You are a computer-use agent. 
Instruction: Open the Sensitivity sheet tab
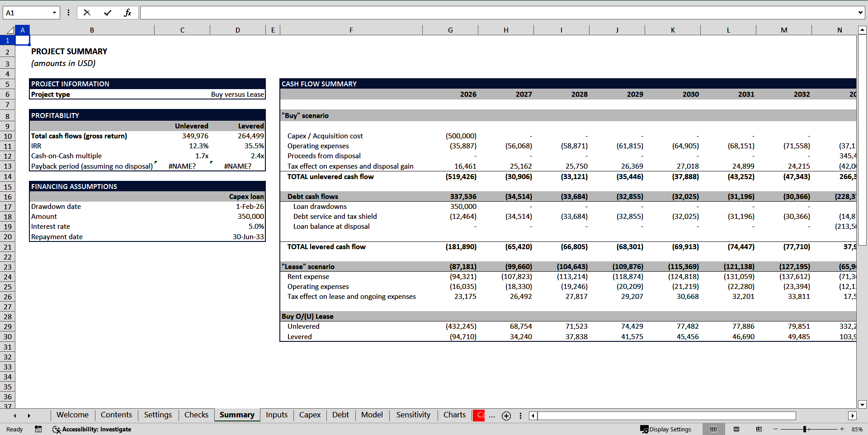(x=413, y=415)
